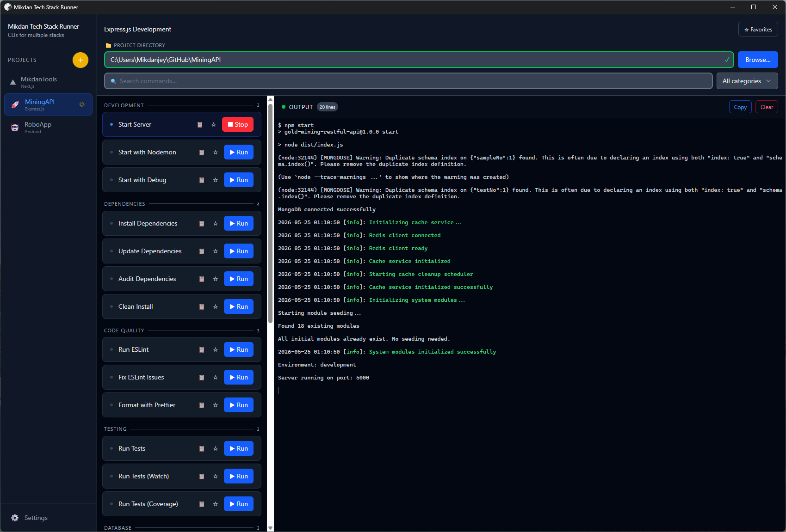The width and height of the screenshot is (786, 532).
Task: Star the Clean Install command
Action: (216, 307)
